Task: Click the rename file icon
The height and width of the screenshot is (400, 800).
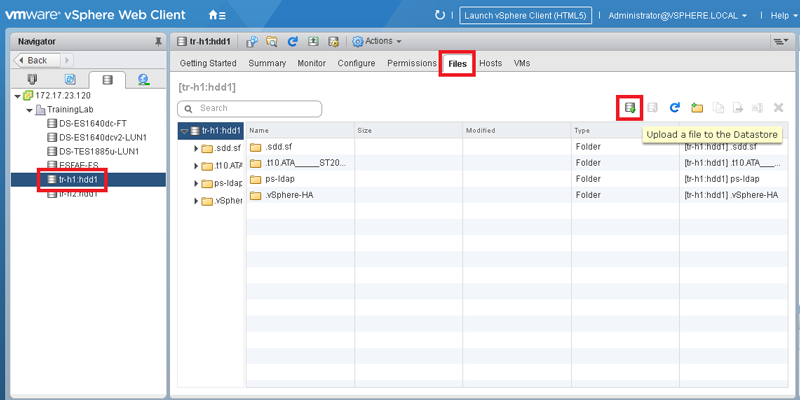Action: pyautogui.click(x=757, y=108)
